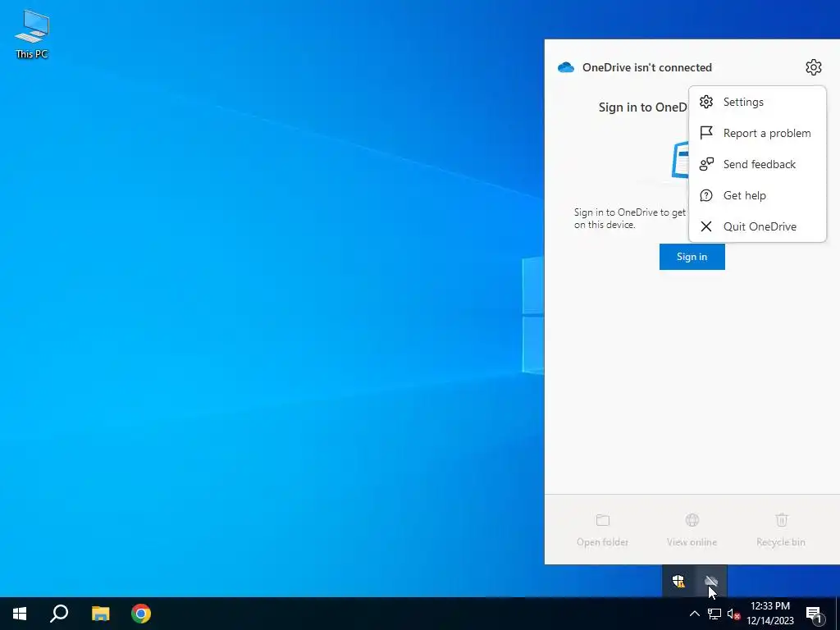
Task: Click the taskbar search magnifier
Action: pos(59,614)
